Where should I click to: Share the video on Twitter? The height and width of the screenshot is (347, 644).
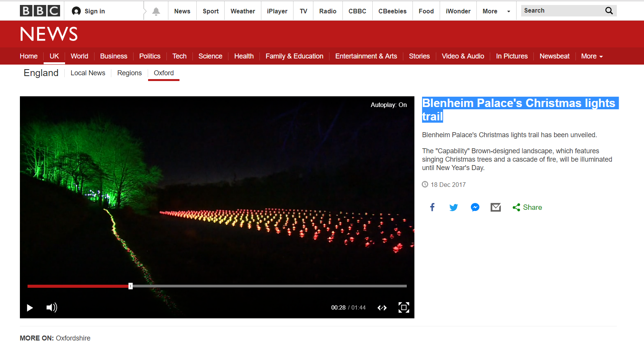pyautogui.click(x=454, y=207)
